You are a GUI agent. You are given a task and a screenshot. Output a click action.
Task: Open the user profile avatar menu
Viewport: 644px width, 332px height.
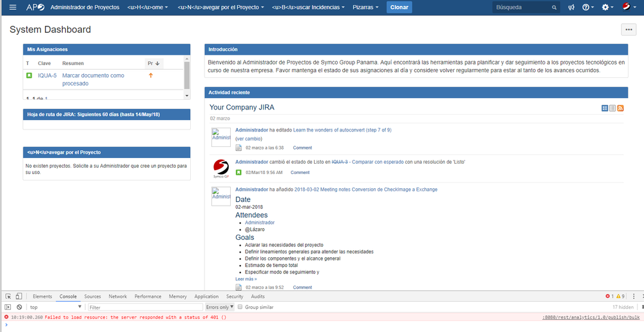coord(629,7)
